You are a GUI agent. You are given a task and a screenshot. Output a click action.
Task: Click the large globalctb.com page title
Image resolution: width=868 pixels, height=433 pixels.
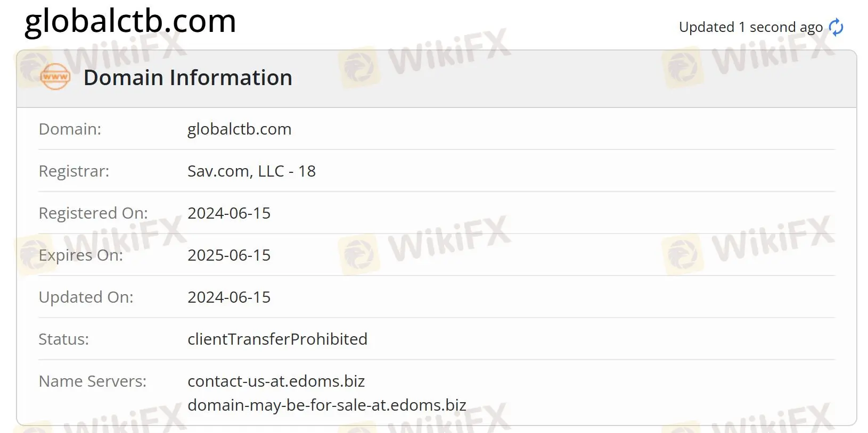130,21
